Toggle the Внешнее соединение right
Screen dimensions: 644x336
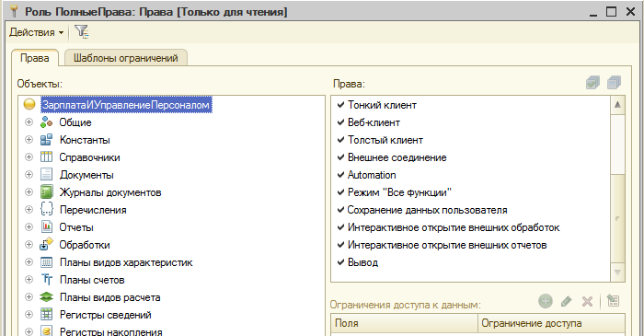click(340, 156)
